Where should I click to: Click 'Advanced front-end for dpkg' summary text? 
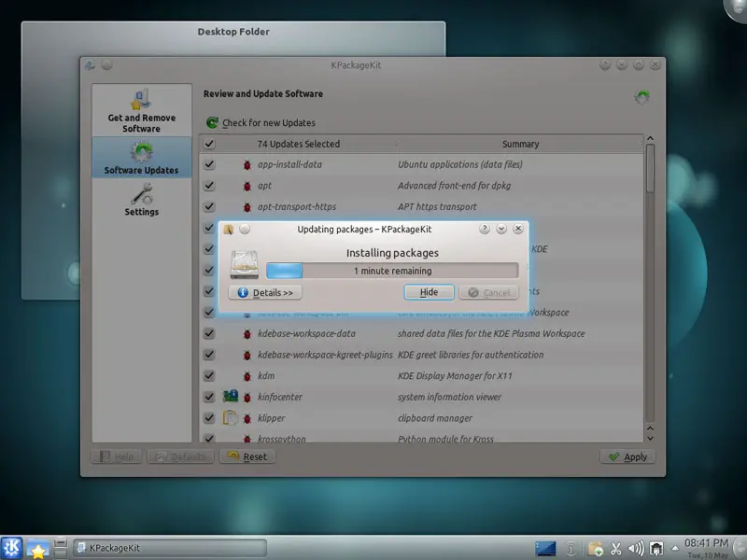point(455,186)
